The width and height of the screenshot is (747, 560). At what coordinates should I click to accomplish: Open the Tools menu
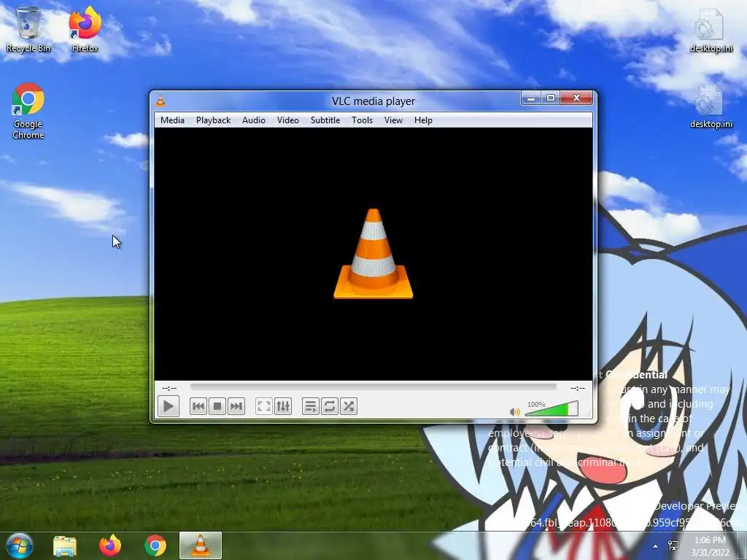362,120
